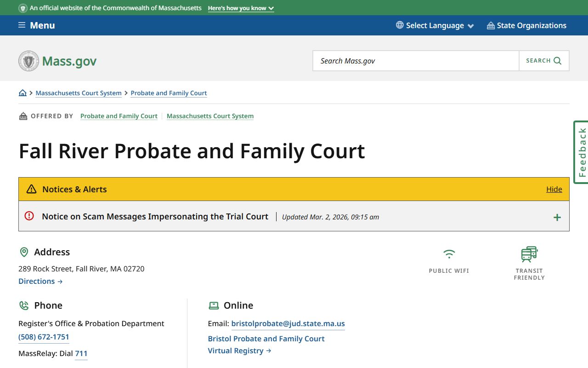The height and width of the screenshot is (368, 588).
Task: Hide the Notices & Alerts panel
Action: point(554,189)
